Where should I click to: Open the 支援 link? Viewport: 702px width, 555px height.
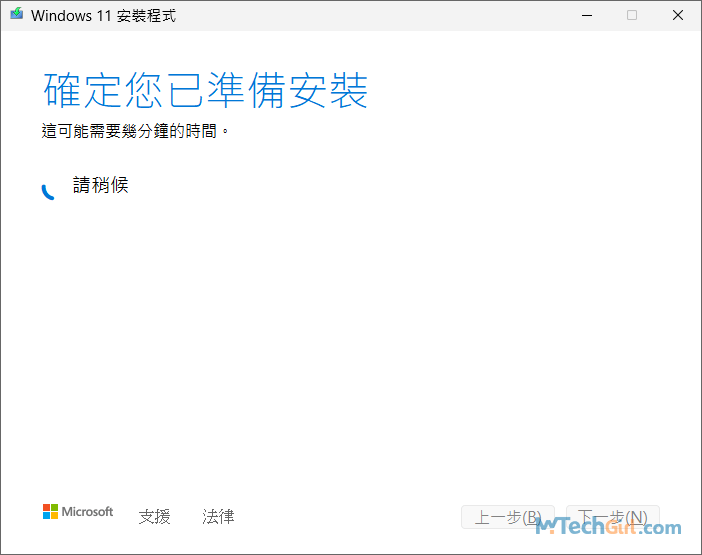click(154, 517)
